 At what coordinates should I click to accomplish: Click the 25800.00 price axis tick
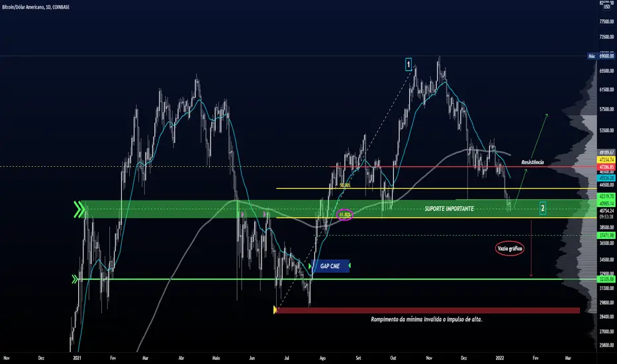pos(606,345)
